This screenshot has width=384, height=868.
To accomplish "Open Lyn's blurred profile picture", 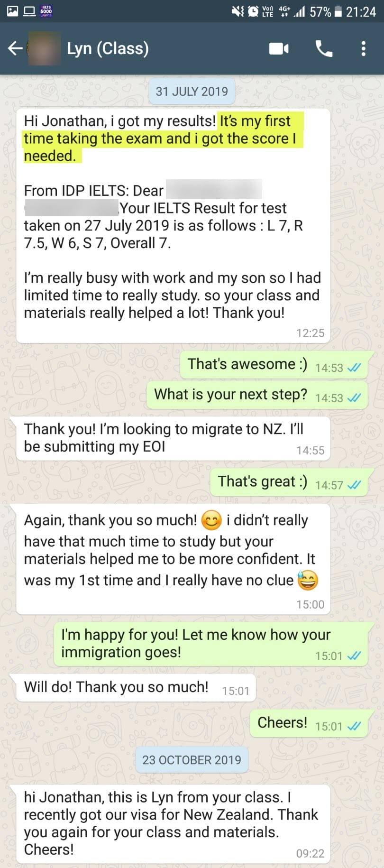I will tap(44, 48).
